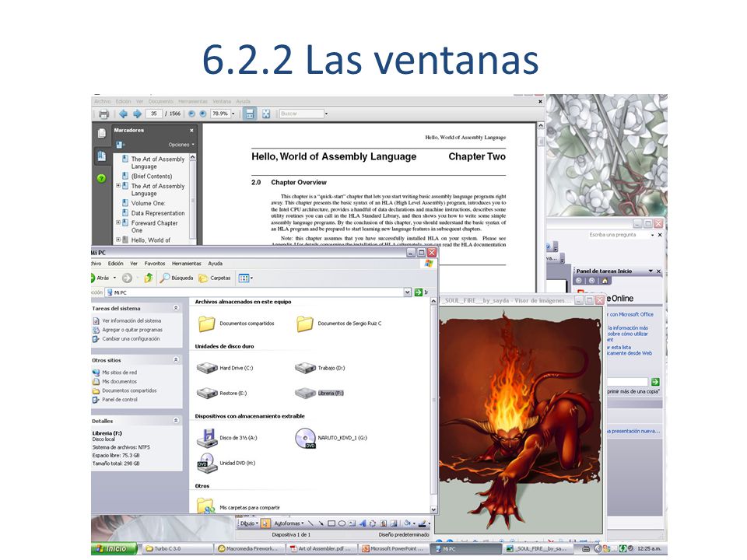Click the print icon in the PDF reader toolbar
This screenshot has height=560, width=747.
(103, 114)
